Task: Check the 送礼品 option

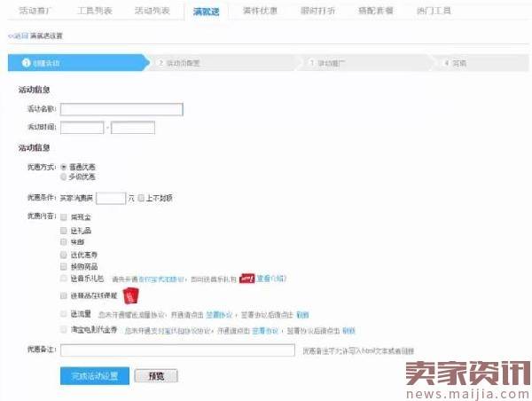Action: (64, 231)
